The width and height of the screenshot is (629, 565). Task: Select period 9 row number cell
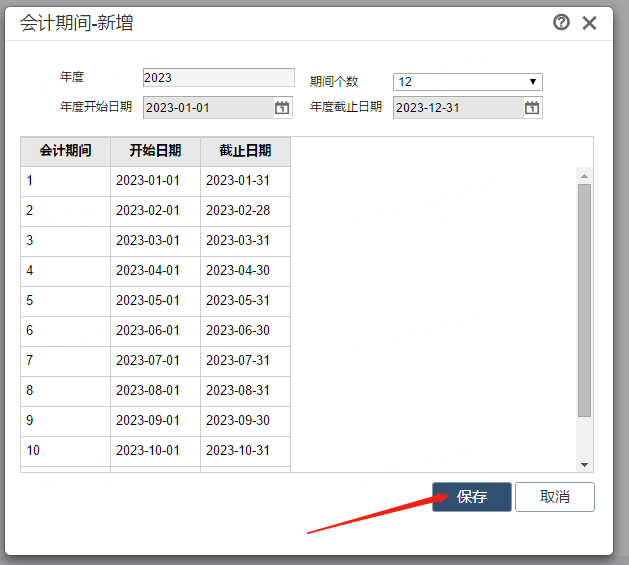click(x=65, y=421)
